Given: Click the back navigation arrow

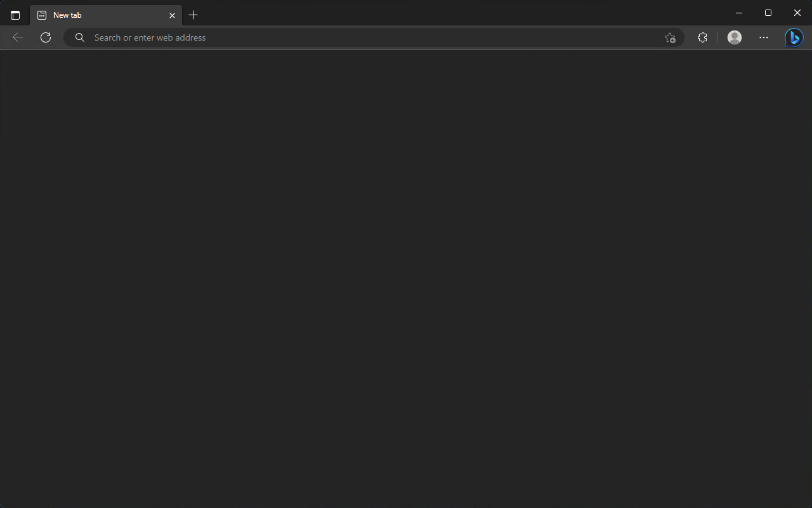Looking at the screenshot, I should pos(18,37).
